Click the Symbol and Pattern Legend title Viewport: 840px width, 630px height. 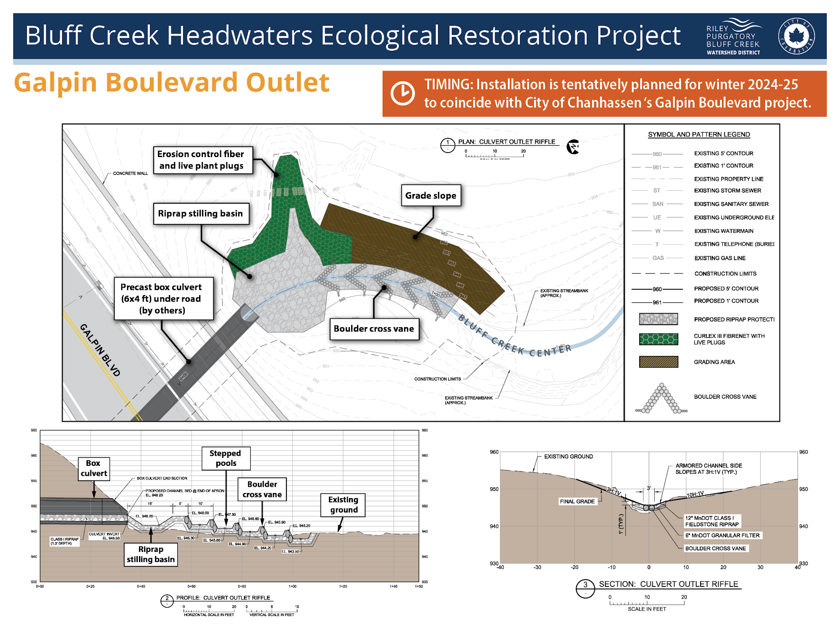(x=698, y=134)
